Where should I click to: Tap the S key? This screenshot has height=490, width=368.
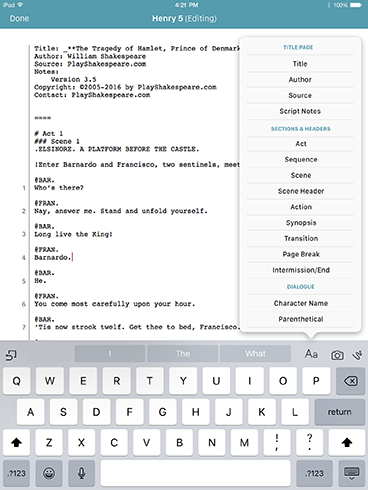[63, 412]
